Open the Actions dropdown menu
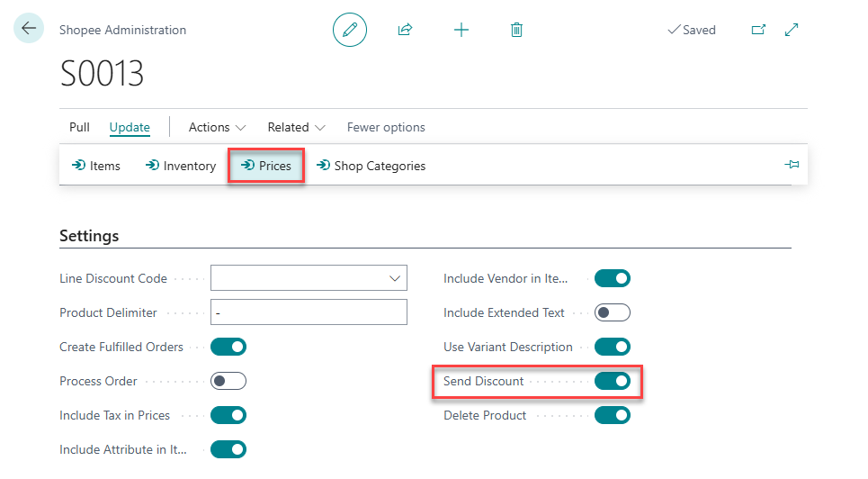The height and width of the screenshot is (479, 868). pyautogui.click(x=217, y=127)
